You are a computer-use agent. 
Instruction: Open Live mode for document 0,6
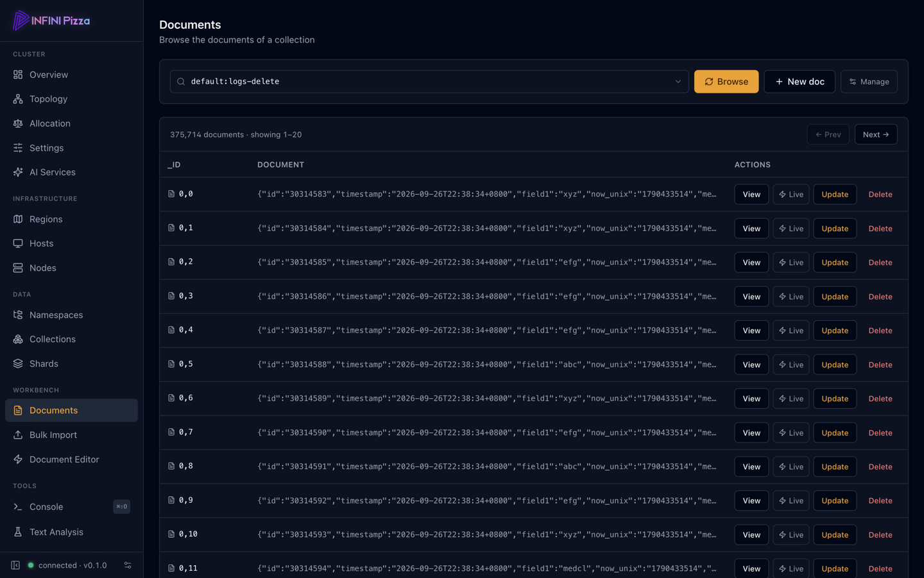pos(791,398)
